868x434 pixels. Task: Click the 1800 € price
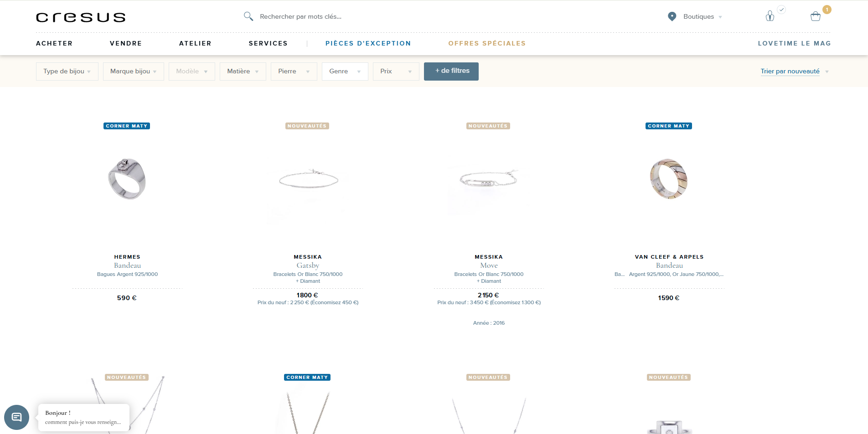click(x=307, y=295)
